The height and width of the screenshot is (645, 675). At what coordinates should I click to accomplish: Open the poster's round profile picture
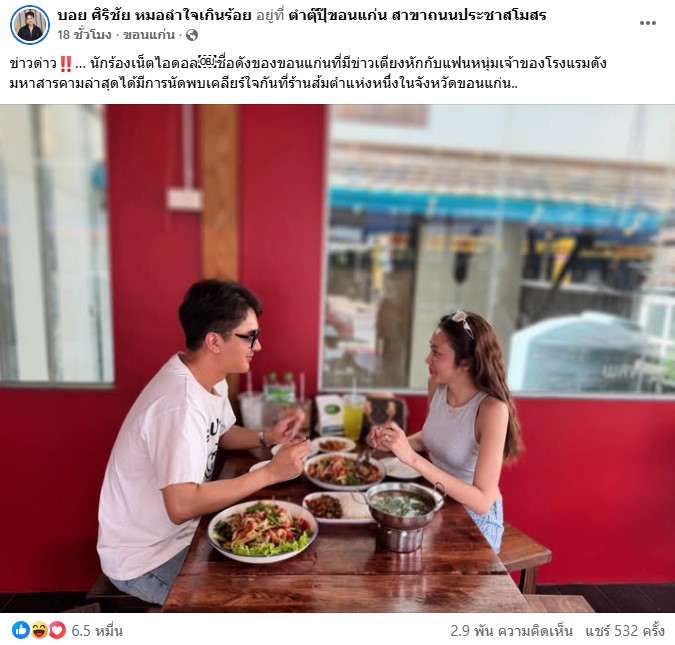pyautogui.click(x=30, y=25)
